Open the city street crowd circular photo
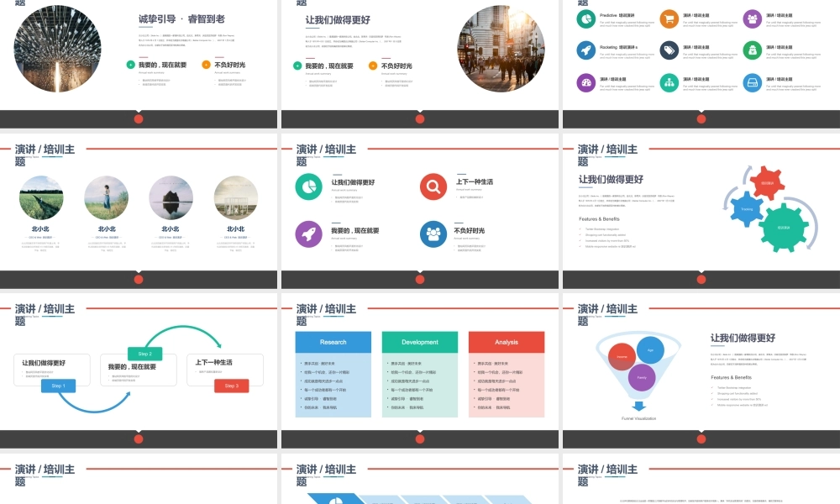The image size is (840, 504). 501,49
